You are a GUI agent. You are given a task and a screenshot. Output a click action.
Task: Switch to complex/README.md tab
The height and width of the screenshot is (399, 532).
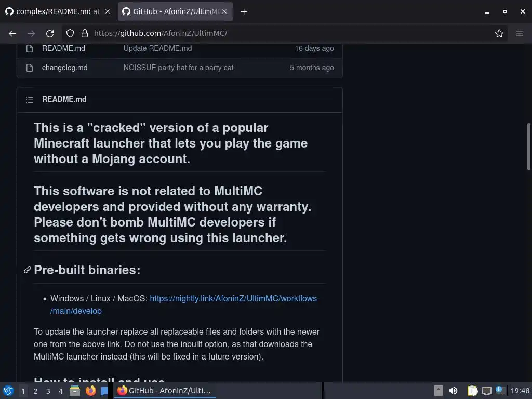tap(58, 11)
